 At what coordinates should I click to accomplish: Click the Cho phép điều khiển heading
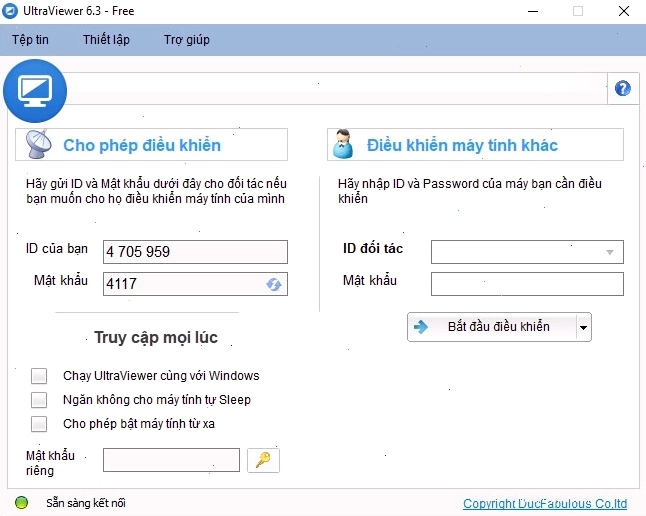[x=142, y=145]
